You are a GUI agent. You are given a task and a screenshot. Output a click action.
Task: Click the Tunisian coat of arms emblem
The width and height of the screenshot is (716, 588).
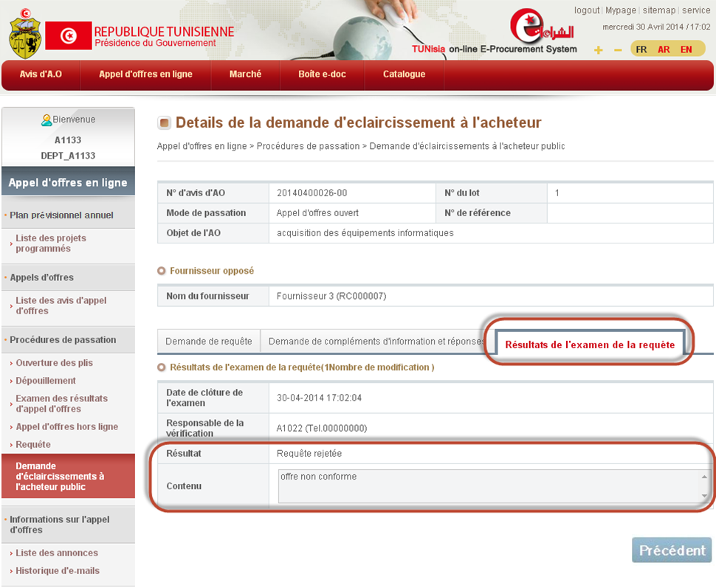click(x=25, y=35)
